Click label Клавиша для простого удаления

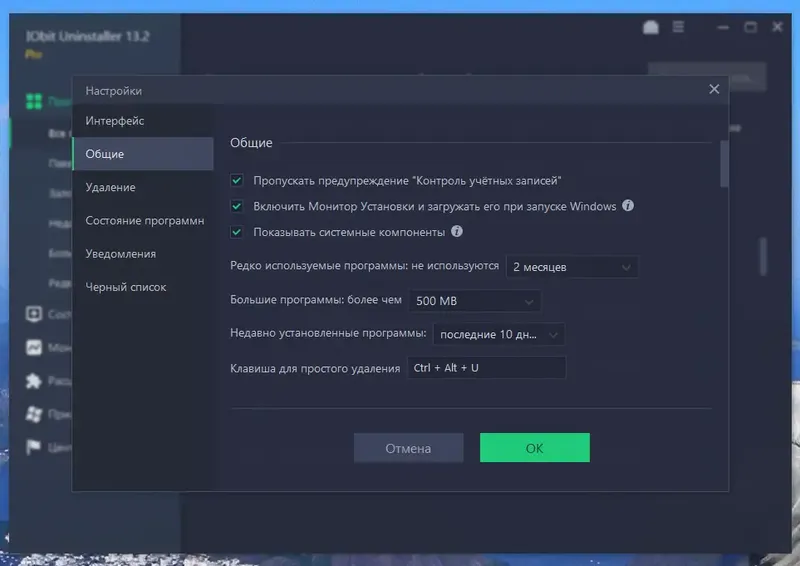point(315,368)
